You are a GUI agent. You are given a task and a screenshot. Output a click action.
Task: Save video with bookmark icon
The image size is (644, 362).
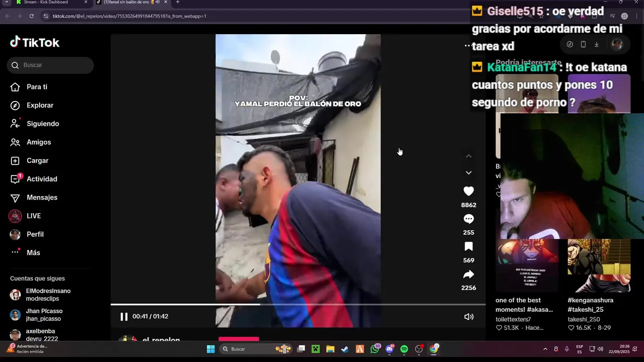[468, 246]
